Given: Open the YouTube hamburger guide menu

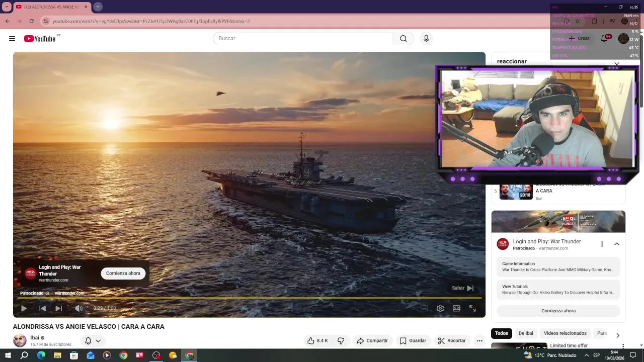Looking at the screenshot, I should (12, 39).
